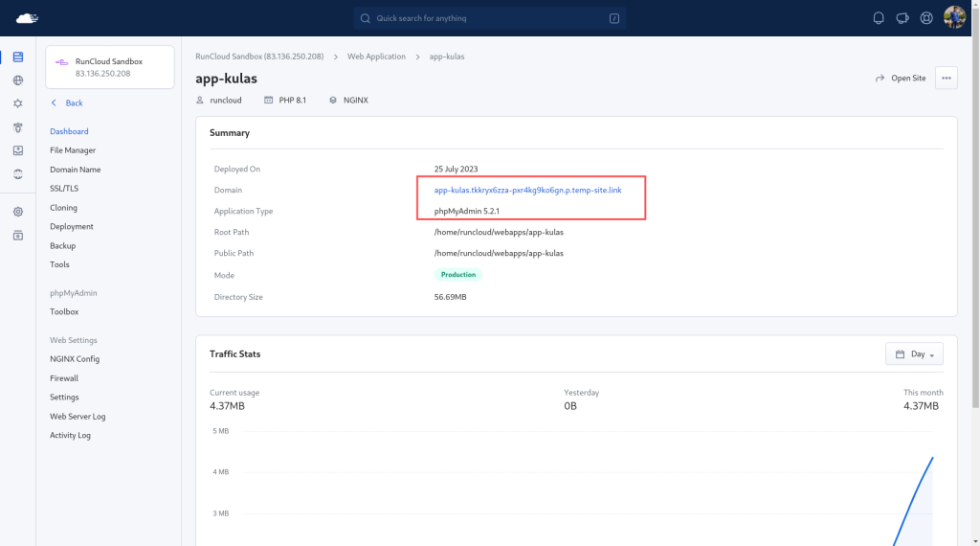Click the Web Application breadcrumb

(376, 57)
